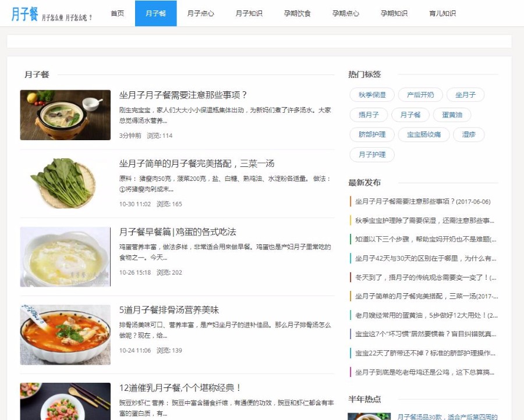Click the 最新发布 section heading
This screenshot has width=524, height=420.
(x=364, y=183)
